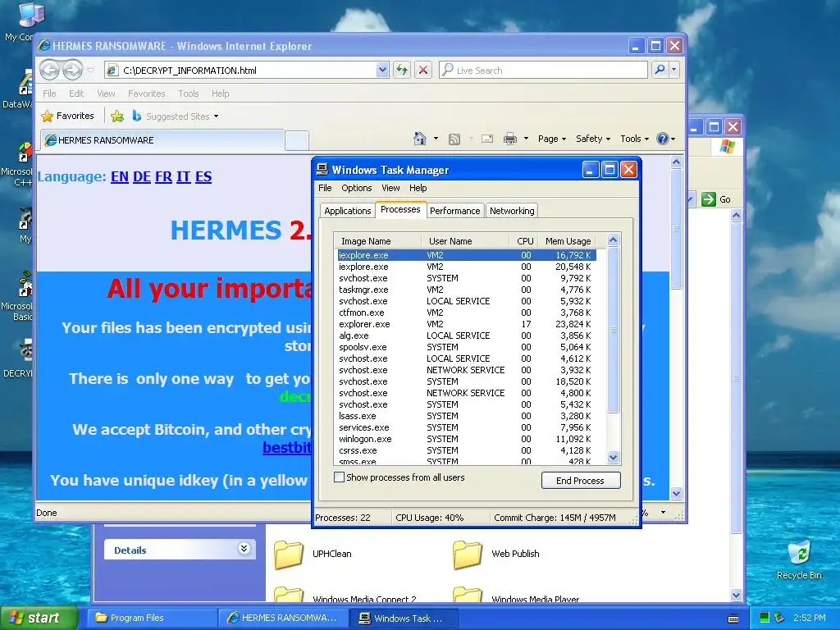Select the taskmgr.exe process row
This screenshot has width=840, height=630.
click(x=467, y=290)
